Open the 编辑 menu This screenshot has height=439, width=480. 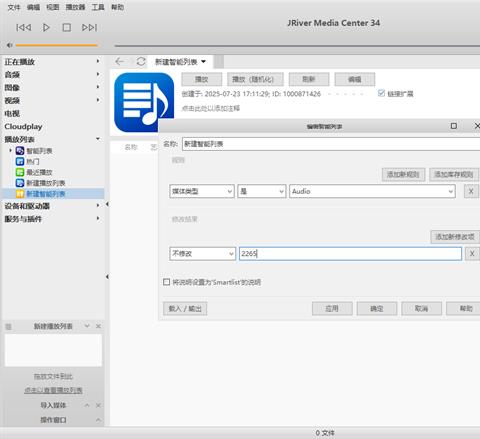click(33, 7)
